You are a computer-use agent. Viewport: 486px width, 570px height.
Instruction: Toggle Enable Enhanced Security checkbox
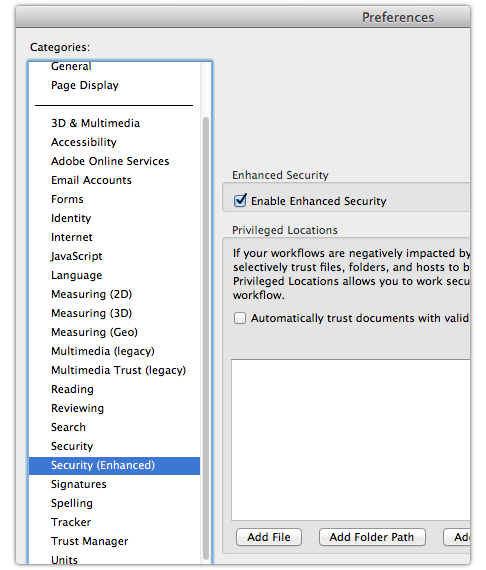pos(240,201)
